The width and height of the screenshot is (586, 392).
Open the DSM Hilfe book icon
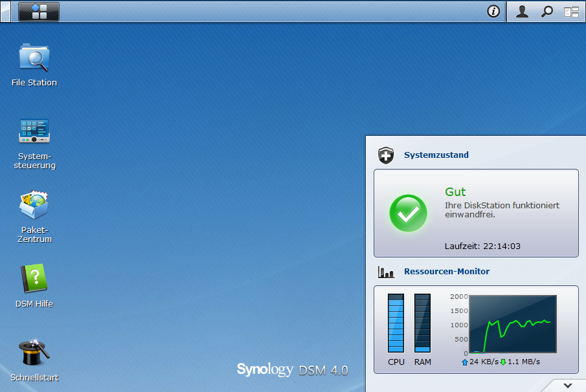coord(34,279)
